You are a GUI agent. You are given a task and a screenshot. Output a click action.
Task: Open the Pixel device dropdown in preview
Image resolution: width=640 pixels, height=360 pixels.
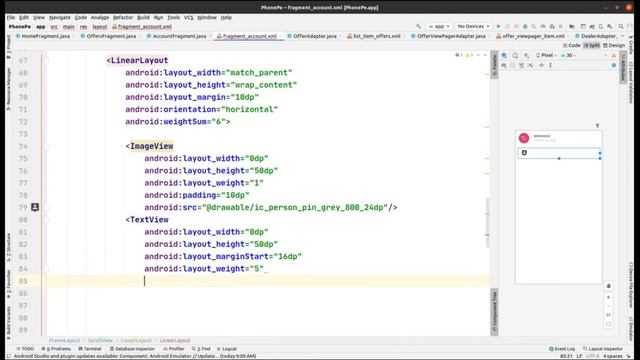(x=547, y=56)
